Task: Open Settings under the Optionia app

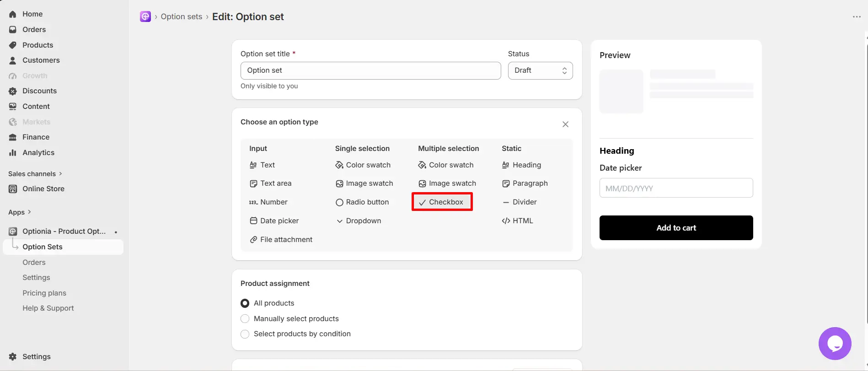Action: (x=36, y=278)
